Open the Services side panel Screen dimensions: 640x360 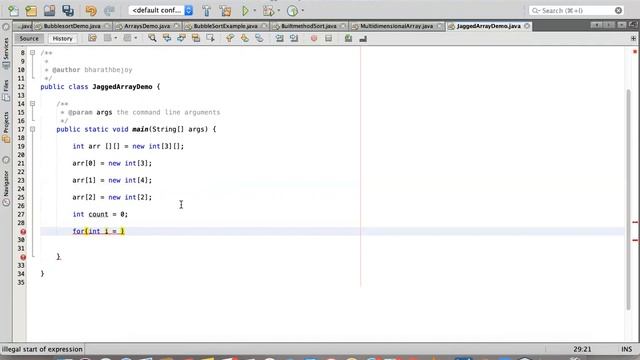(6, 52)
